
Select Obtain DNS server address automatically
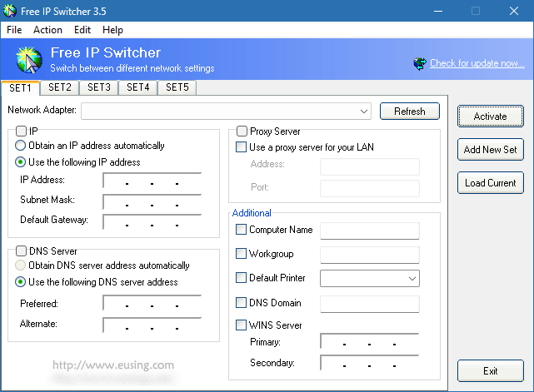tap(21, 265)
